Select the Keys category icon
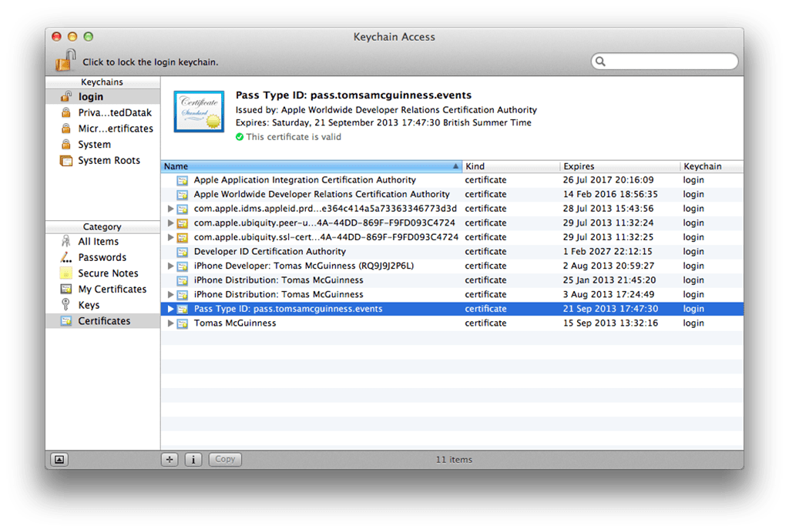The height and width of the screenshot is (532, 789). click(65, 305)
